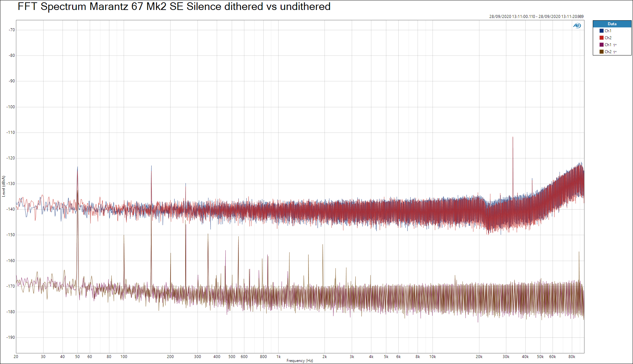This screenshot has width=633, height=364.
Task: Click the 20k tick on frequency axis
Action: click(x=479, y=357)
